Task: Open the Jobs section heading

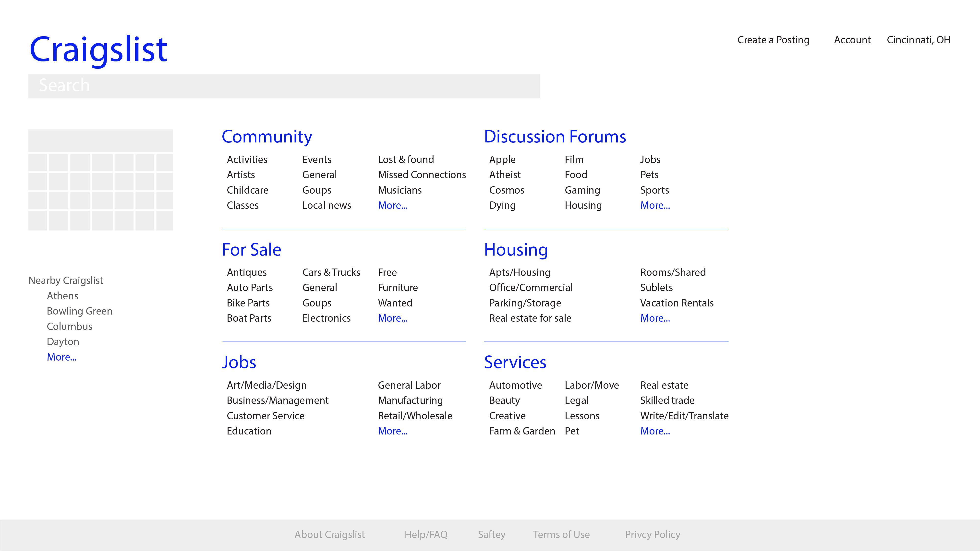Action: pyautogui.click(x=239, y=362)
